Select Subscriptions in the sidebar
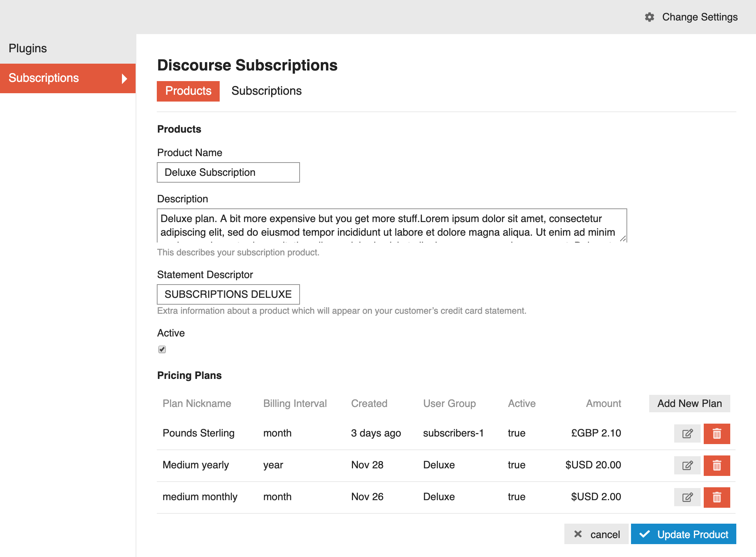 pos(68,78)
